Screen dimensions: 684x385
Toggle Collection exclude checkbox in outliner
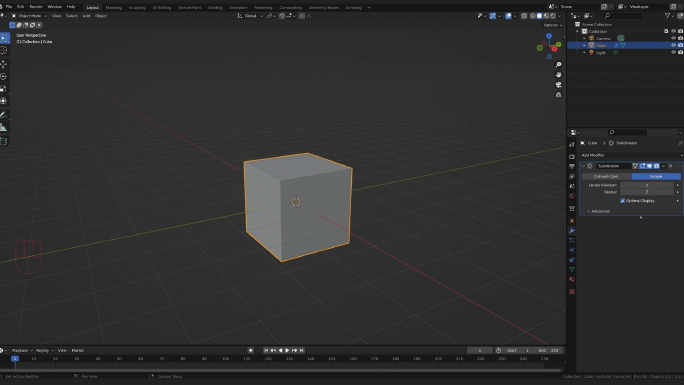[666, 31]
